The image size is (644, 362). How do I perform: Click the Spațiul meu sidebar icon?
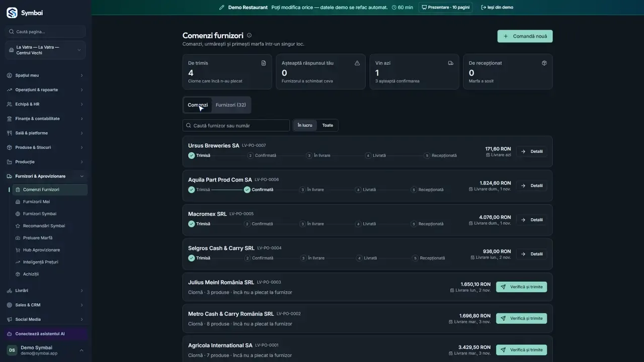click(x=10, y=75)
